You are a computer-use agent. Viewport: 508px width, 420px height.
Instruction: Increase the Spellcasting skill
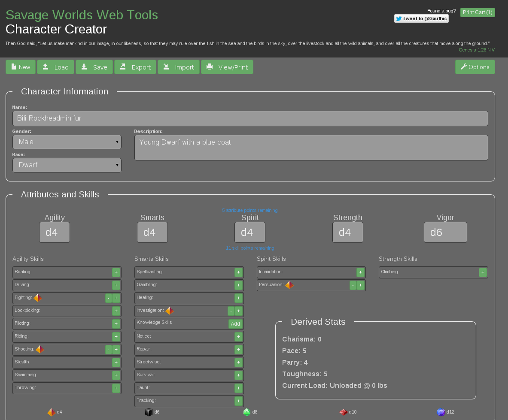238,272
